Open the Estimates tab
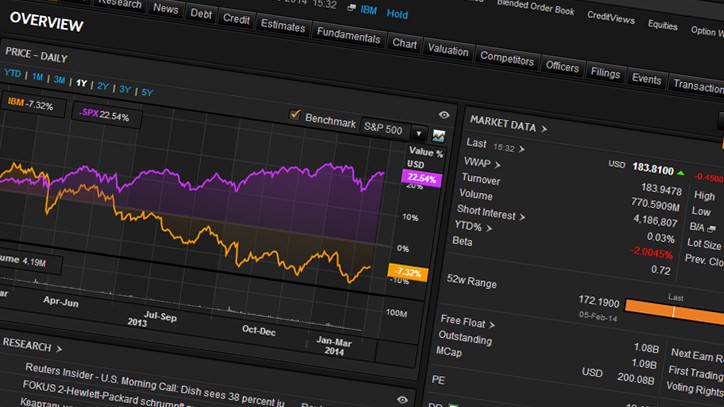The width and height of the screenshot is (724, 407). pos(283,25)
